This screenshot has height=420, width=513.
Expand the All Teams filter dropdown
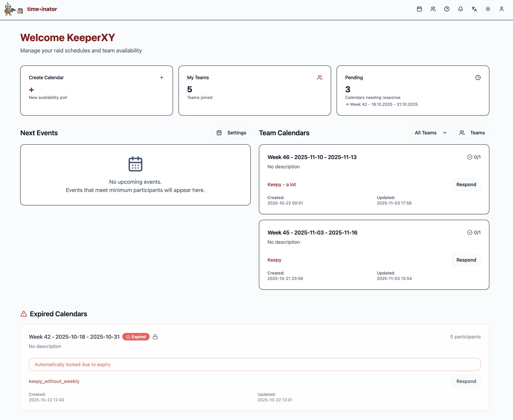point(431,133)
